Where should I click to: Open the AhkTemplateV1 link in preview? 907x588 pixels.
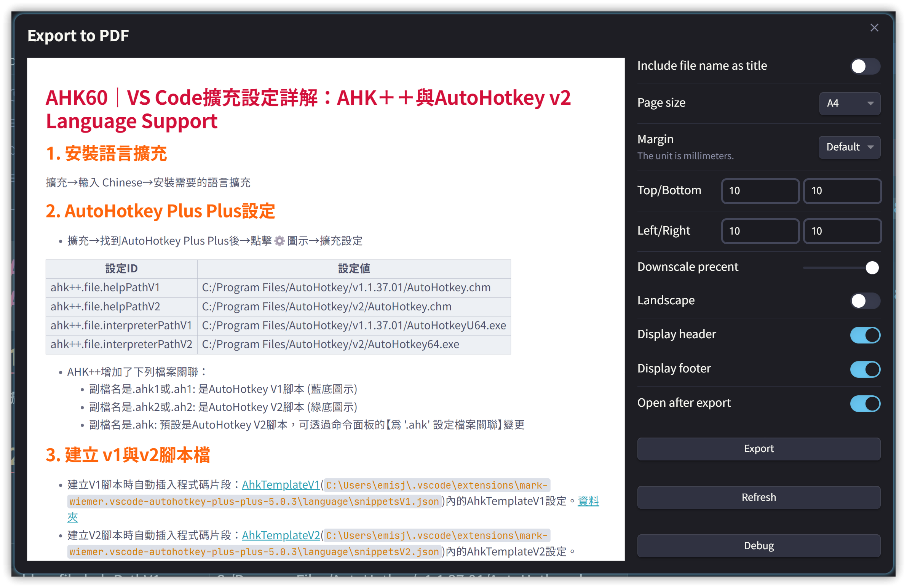click(x=281, y=485)
